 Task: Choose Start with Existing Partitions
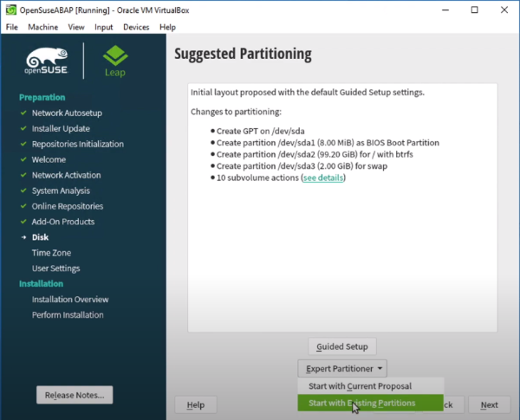370,403
